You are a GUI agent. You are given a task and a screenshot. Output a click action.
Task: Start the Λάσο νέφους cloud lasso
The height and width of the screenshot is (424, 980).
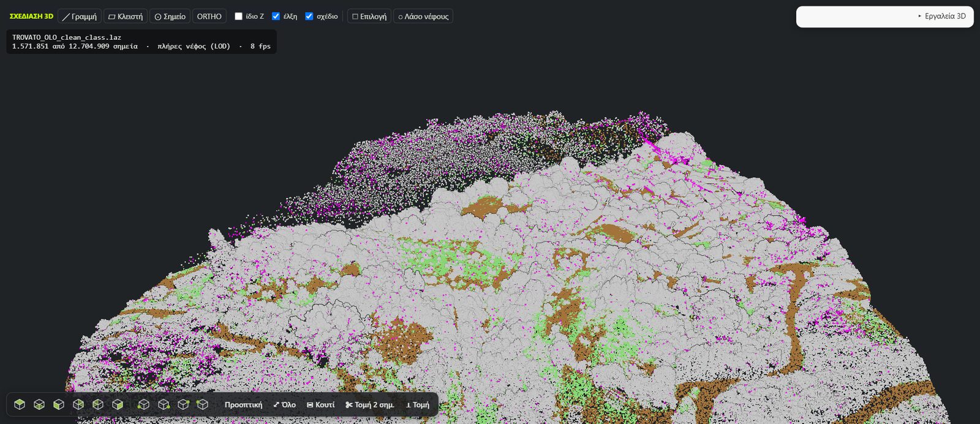click(423, 17)
